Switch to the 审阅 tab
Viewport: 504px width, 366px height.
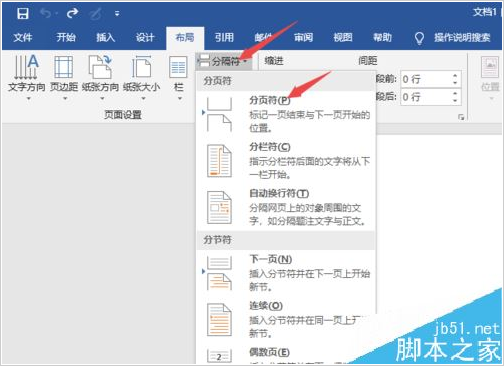tap(303, 37)
